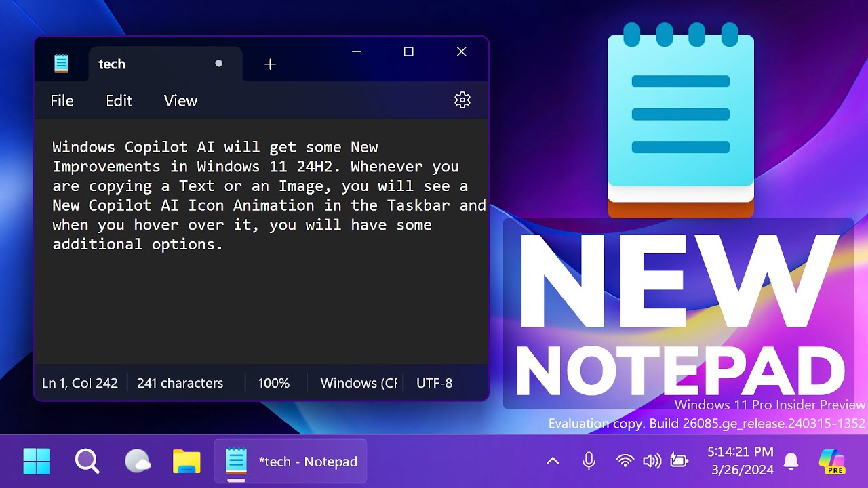This screenshot has height=488, width=868.
Task: Open Wi-Fi network tray icon
Action: click(x=625, y=462)
